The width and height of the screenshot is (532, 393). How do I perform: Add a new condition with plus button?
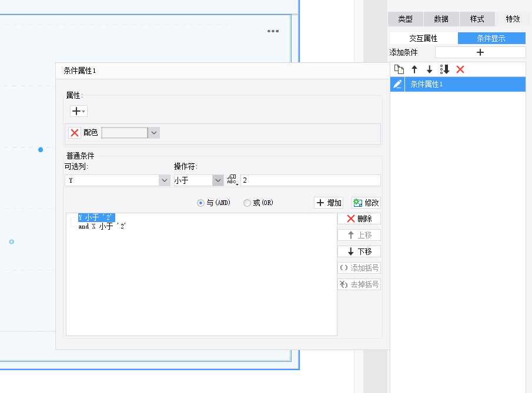point(480,52)
